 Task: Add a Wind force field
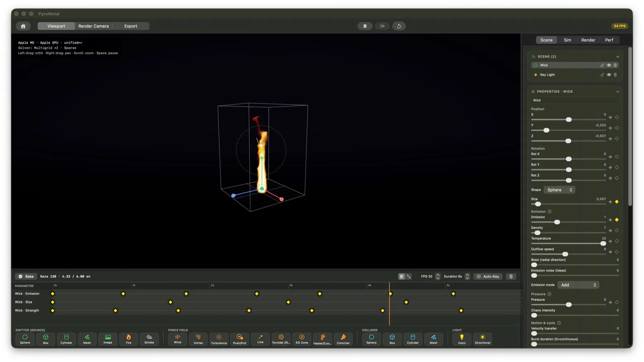pos(177,339)
